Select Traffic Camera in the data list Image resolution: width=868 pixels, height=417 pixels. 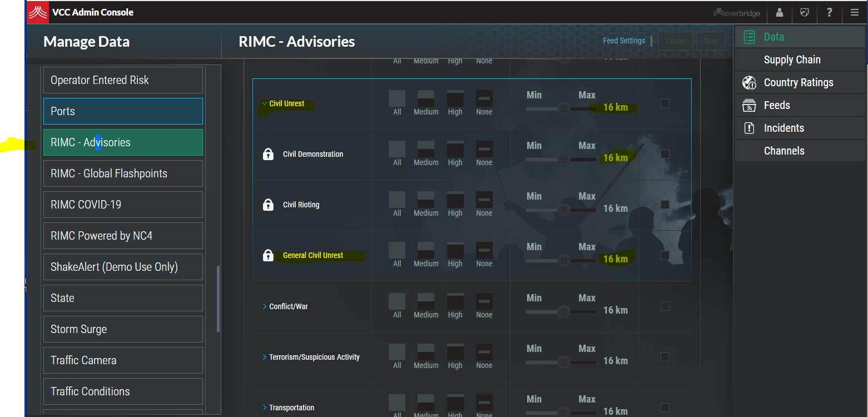(x=123, y=360)
